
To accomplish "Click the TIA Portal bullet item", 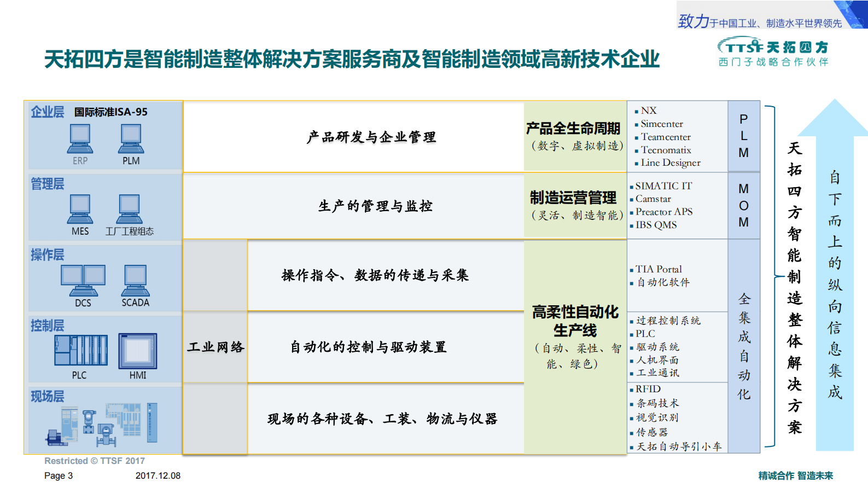I will [656, 269].
